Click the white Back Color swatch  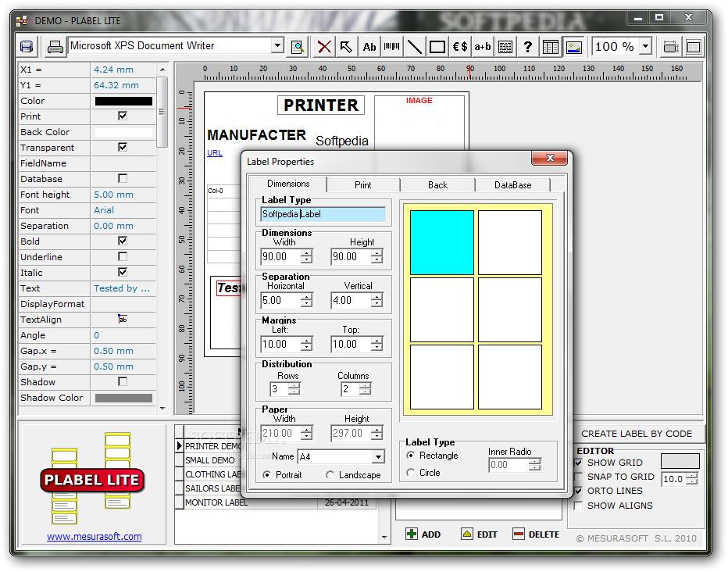click(x=123, y=132)
